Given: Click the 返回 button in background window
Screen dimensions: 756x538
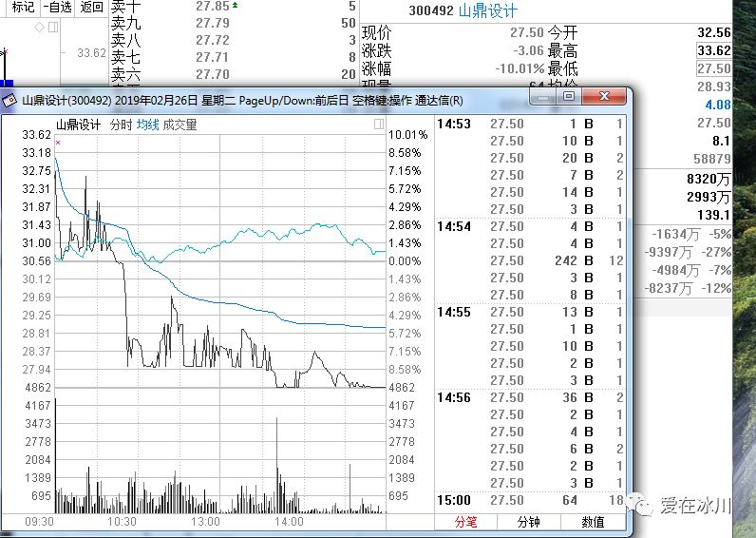Looking at the screenshot, I should coord(91,7).
